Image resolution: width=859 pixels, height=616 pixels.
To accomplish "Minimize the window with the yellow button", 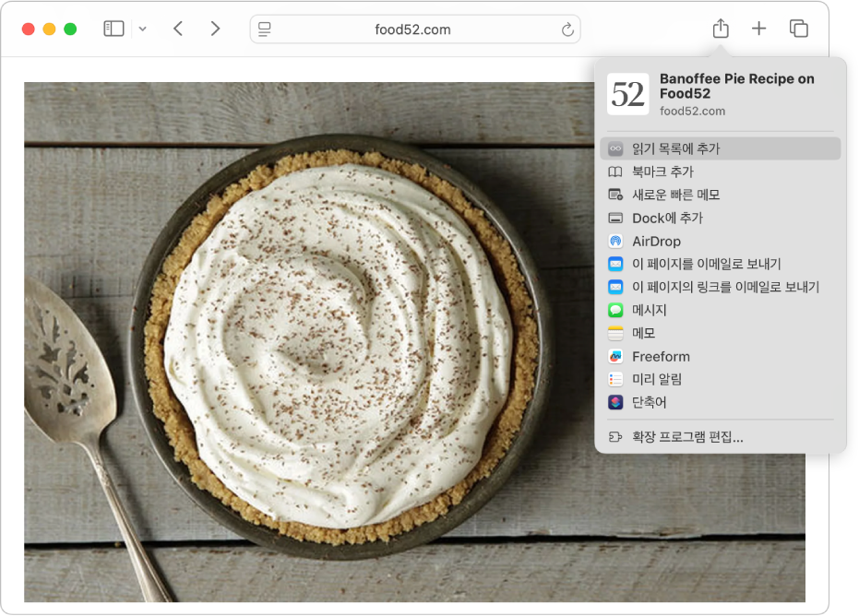I will (x=49, y=29).
